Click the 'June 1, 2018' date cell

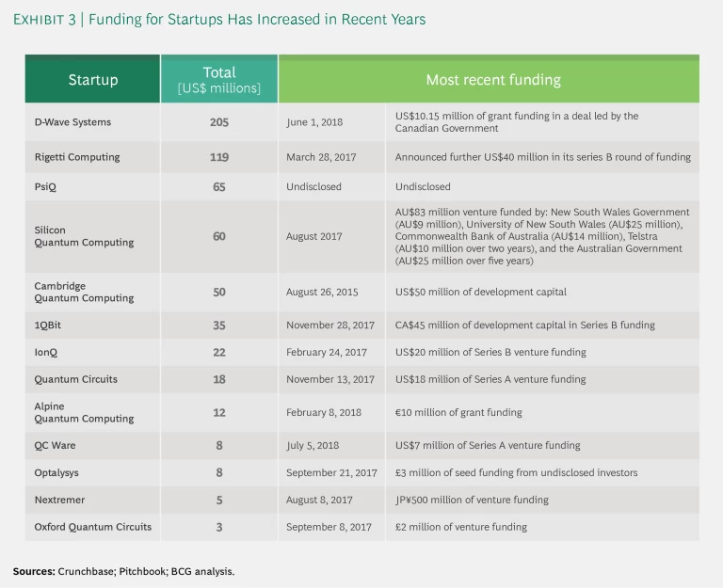point(314,121)
